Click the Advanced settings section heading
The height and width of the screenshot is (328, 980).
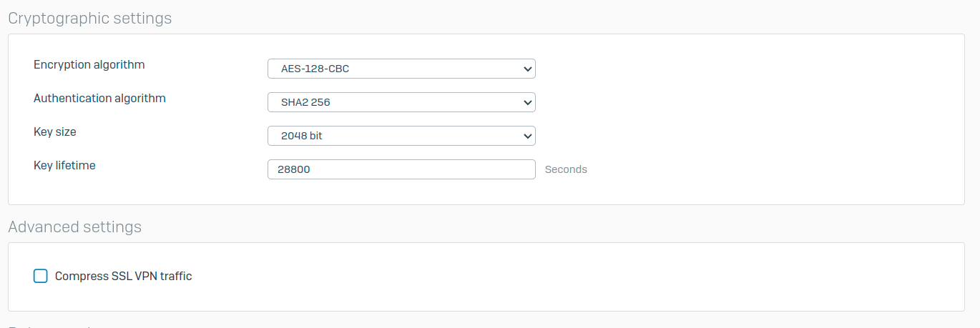[75, 227]
